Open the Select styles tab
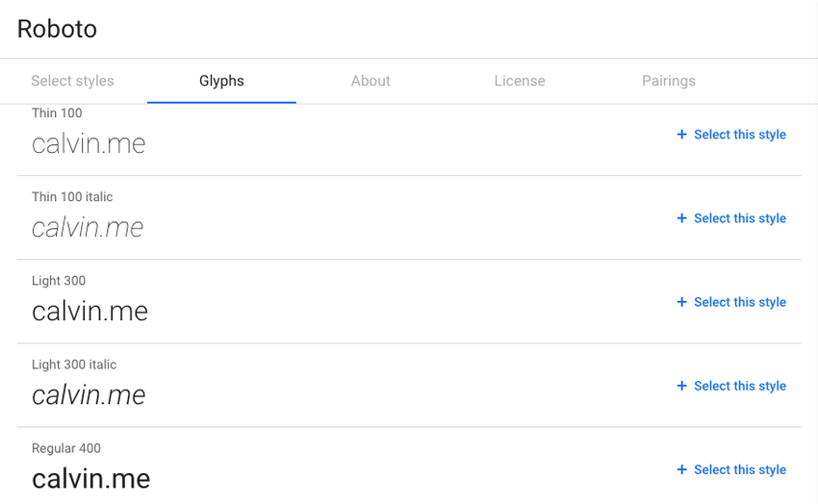The height and width of the screenshot is (504, 818). point(72,81)
